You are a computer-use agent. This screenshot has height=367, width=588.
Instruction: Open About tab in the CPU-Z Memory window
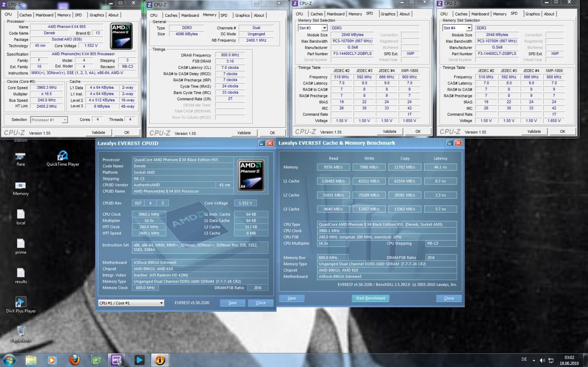(259, 15)
